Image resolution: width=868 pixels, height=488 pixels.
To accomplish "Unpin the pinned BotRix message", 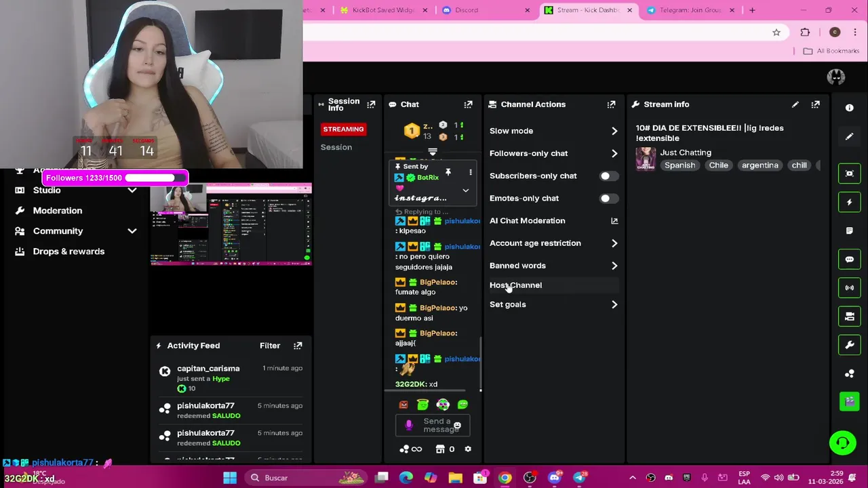I will (x=448, y=172).
